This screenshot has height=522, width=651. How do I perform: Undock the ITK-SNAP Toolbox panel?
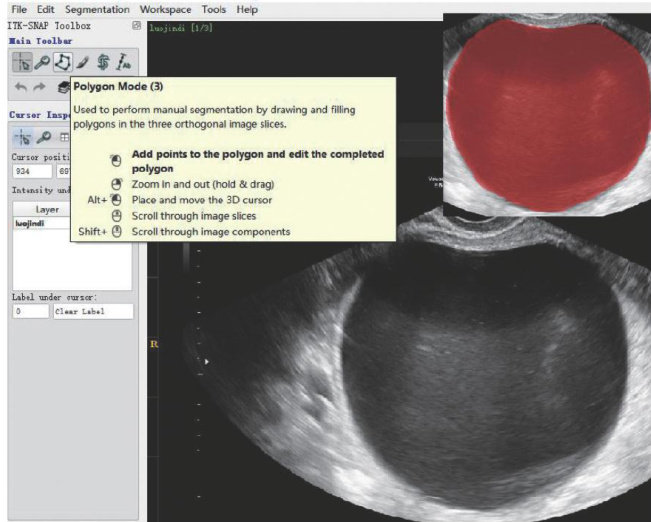136,26
